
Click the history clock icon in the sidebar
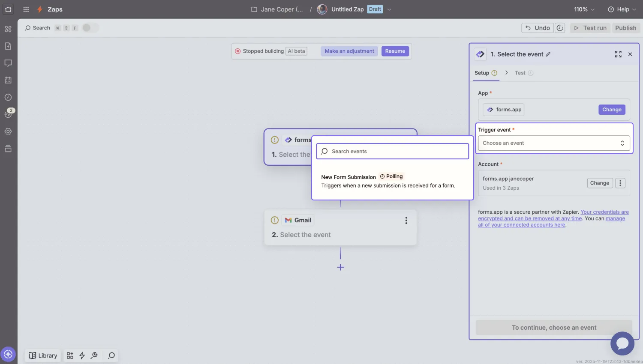click(x=8, y=97)
